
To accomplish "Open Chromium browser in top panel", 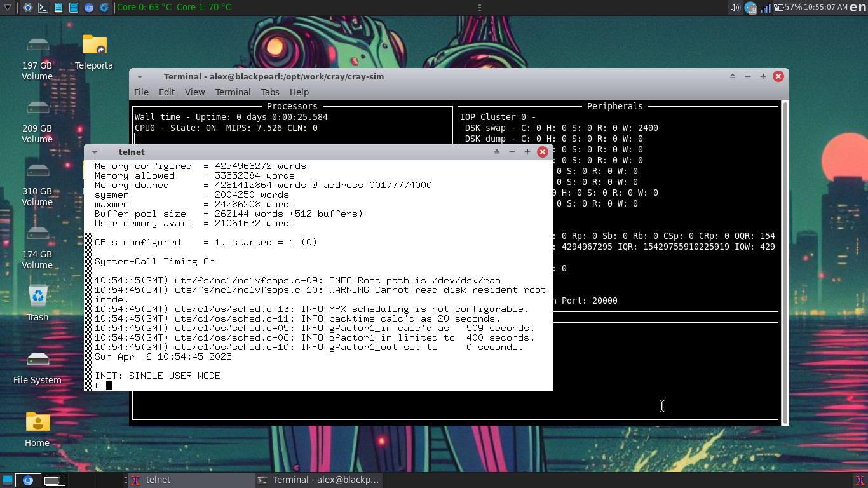I will (89, 8).
